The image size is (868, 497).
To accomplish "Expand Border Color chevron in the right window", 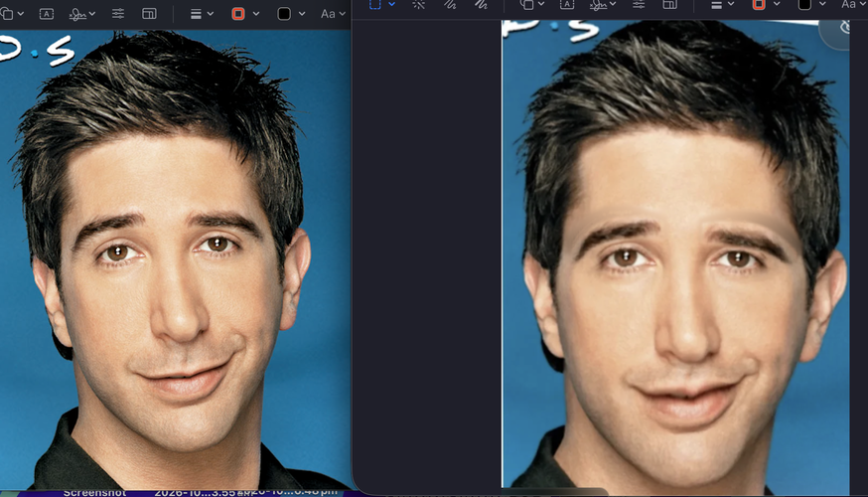I will pos(777,4).
